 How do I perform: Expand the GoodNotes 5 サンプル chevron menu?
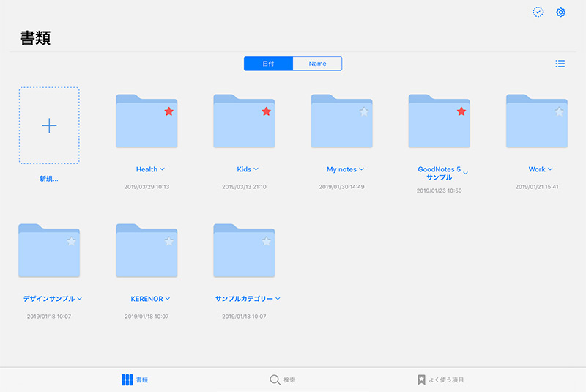(466, 173)
